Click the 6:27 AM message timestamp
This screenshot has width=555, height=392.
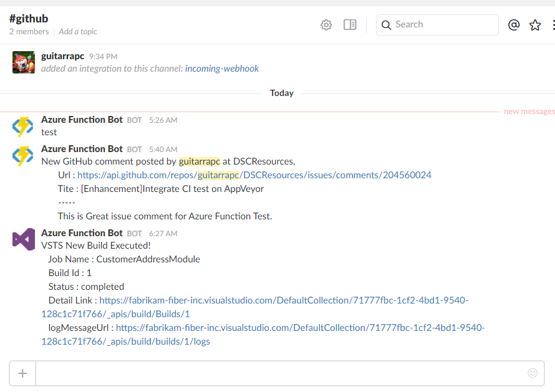(163, 234)
